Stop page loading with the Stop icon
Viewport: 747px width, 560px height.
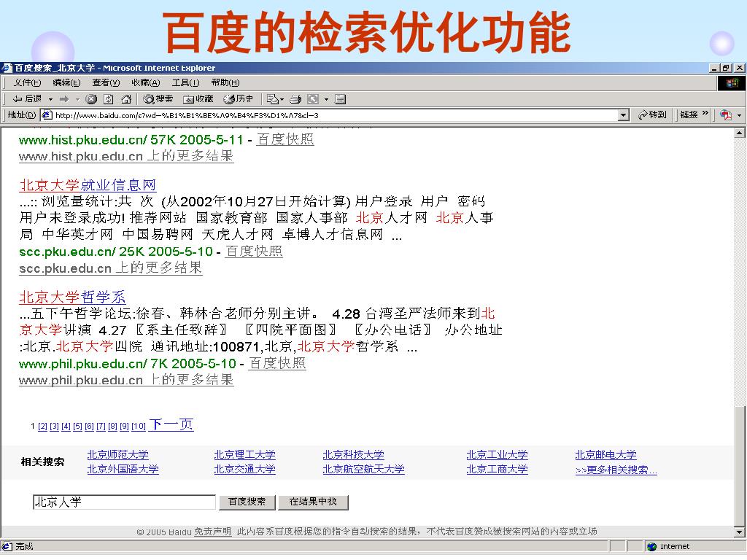click(x=91, y=99)
